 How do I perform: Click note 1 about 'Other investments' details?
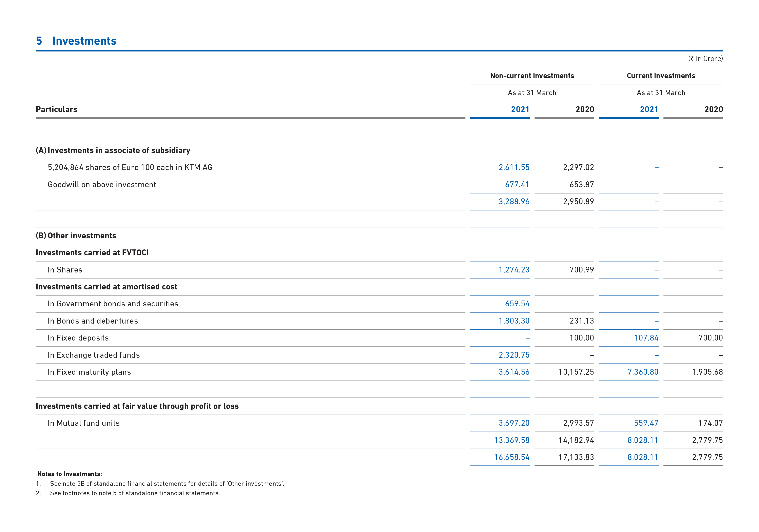click(160, 484)
